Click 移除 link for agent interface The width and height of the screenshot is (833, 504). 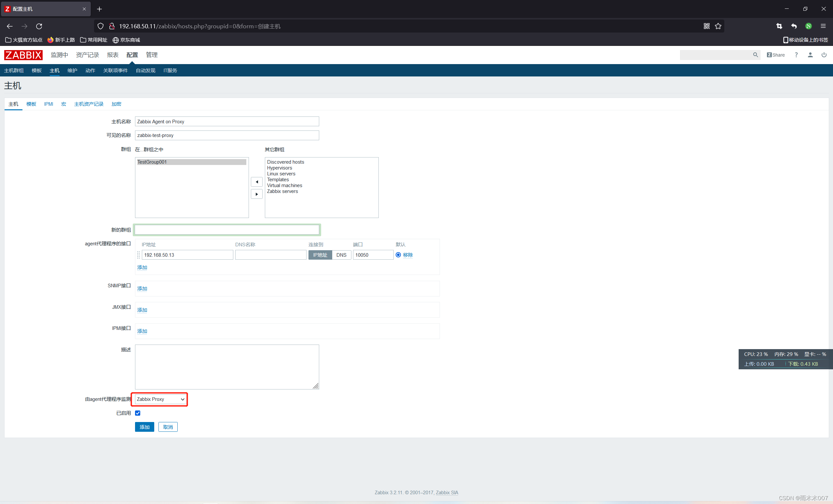click(x=408, y=255)
